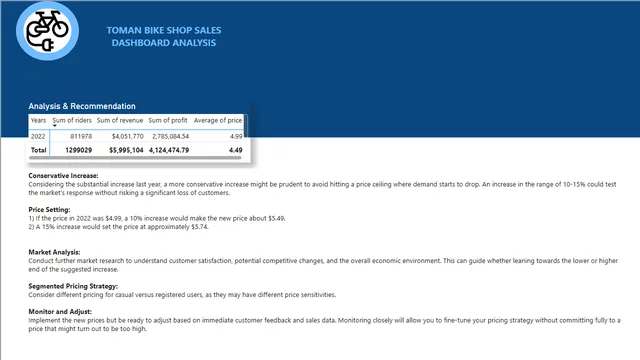Sort by the Sum of revenue header
The width and height of the screenshot is (640, 360).
[120, 120]
